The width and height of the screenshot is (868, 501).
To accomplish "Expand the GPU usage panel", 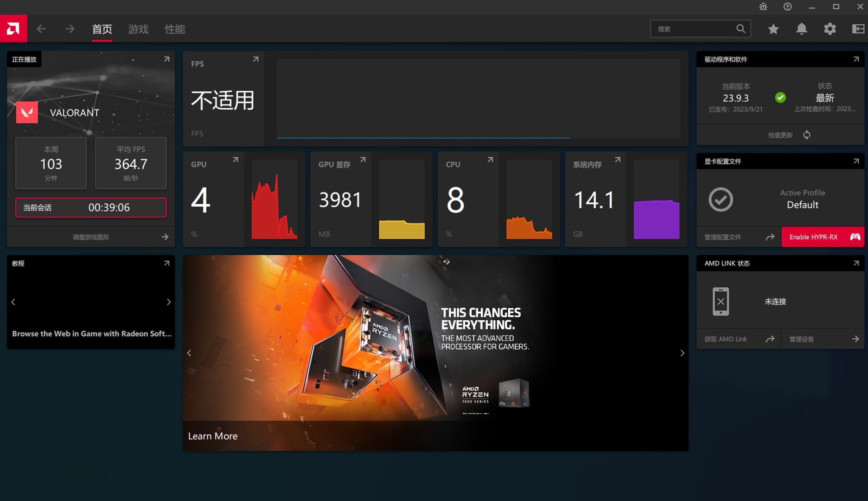I will 236,160.
